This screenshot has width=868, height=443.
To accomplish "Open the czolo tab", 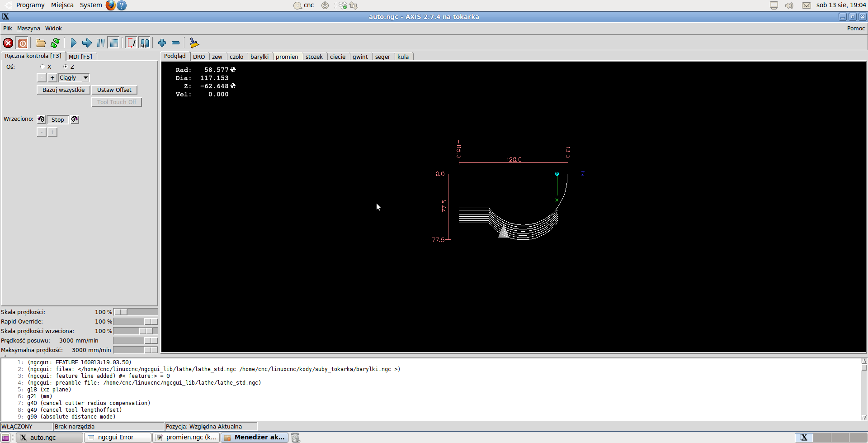I will [x=236, y=57].
